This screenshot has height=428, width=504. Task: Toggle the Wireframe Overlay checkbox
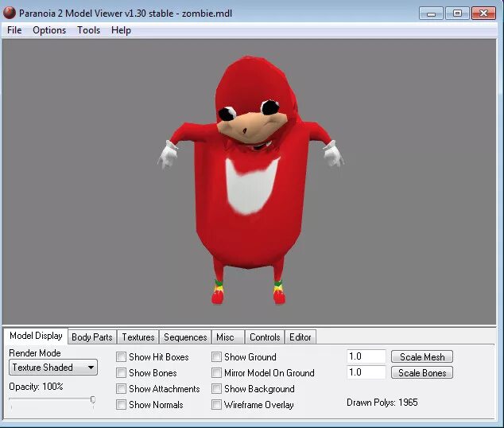(216, 404)
